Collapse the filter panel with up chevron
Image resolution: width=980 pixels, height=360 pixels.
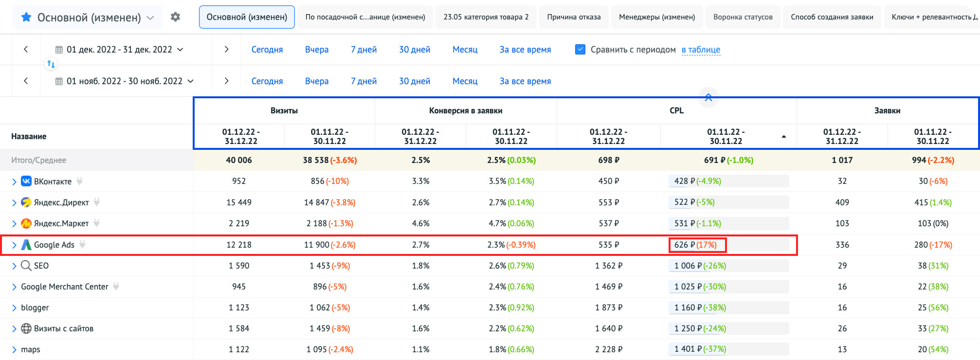708,97
